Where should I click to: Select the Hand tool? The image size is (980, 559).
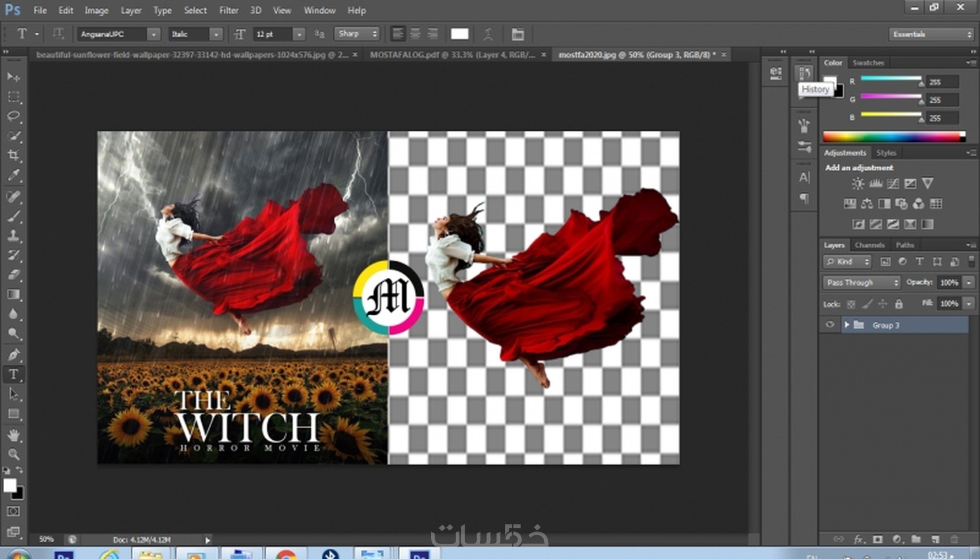tap(14, 435)
